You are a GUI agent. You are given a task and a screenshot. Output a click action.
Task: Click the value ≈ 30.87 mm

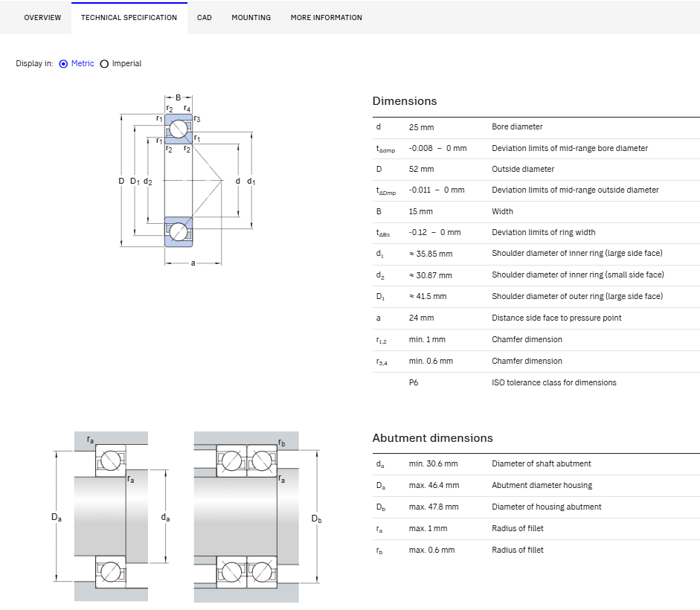[431, 275]
